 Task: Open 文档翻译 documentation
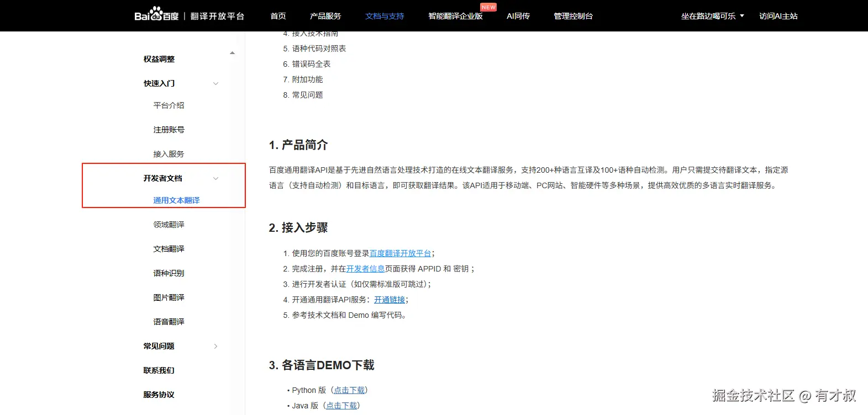[169, 249]
